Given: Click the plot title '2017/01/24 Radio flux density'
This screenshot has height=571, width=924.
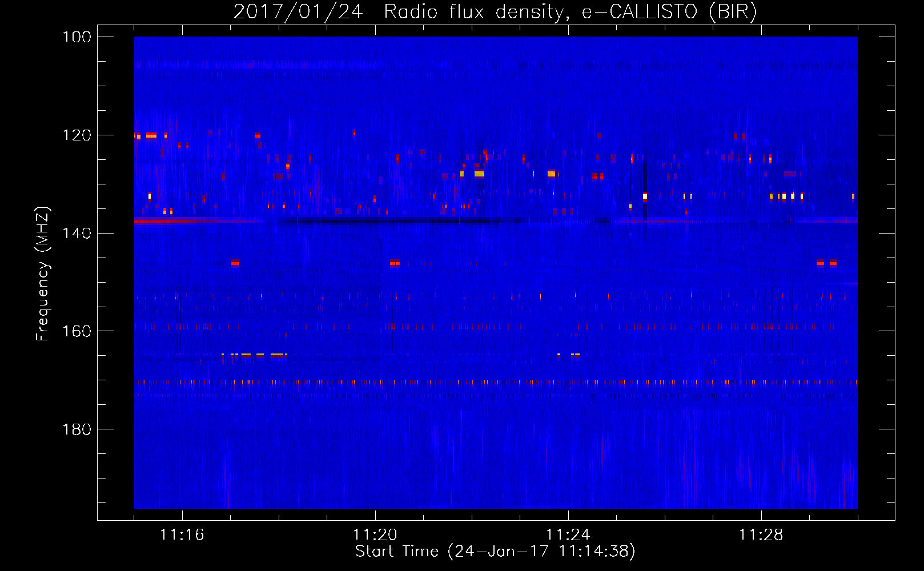Looking at the screenshot, I should point(495,11).
